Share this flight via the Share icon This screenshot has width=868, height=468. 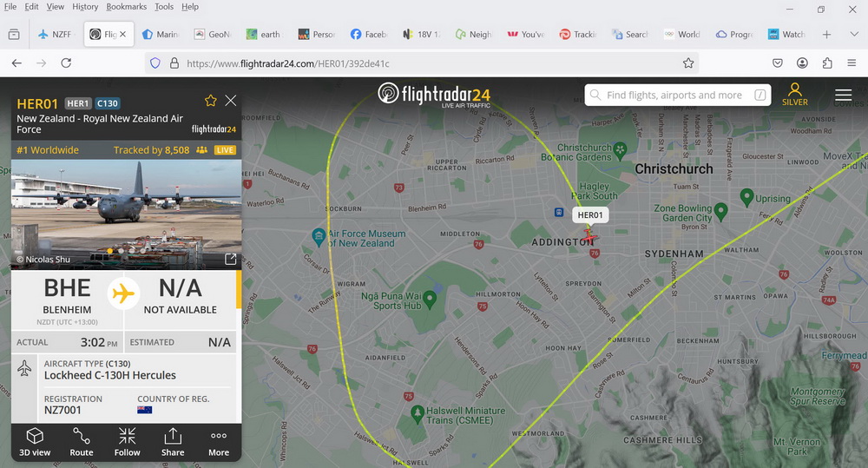click(173, 442)
